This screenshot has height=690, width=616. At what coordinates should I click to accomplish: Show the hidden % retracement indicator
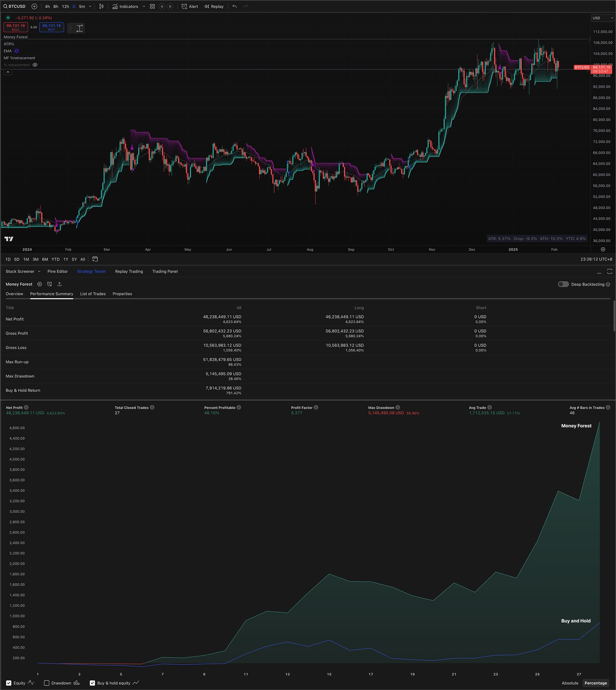click(35, 65)
